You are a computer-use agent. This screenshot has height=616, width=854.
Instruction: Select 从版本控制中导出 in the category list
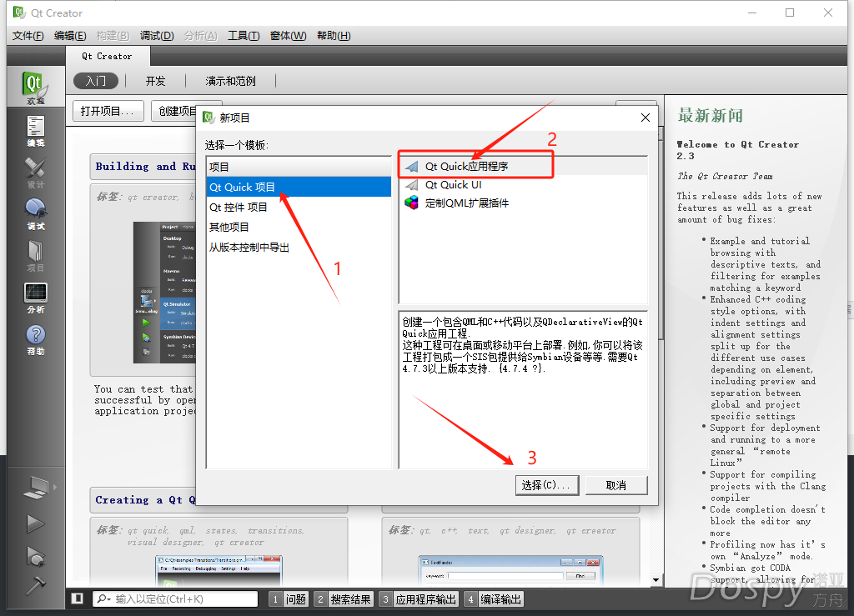pos(299,248)
